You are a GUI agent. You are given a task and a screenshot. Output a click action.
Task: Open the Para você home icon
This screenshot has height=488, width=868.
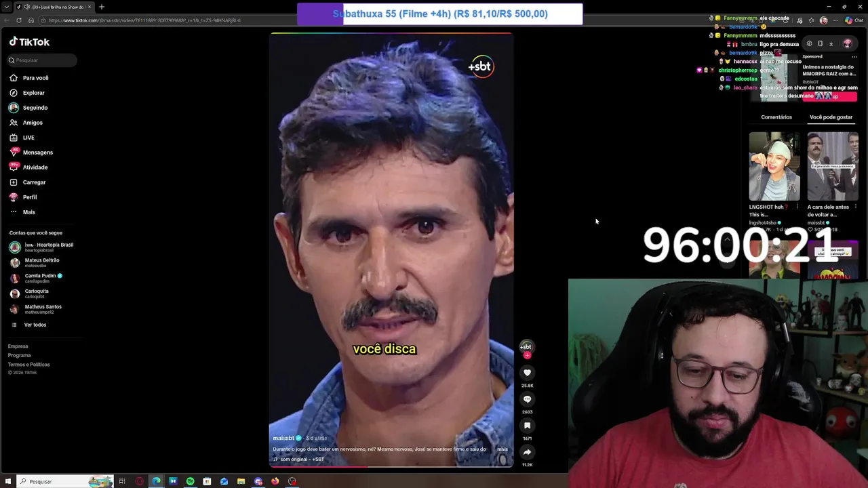click(x=14, y=78)
